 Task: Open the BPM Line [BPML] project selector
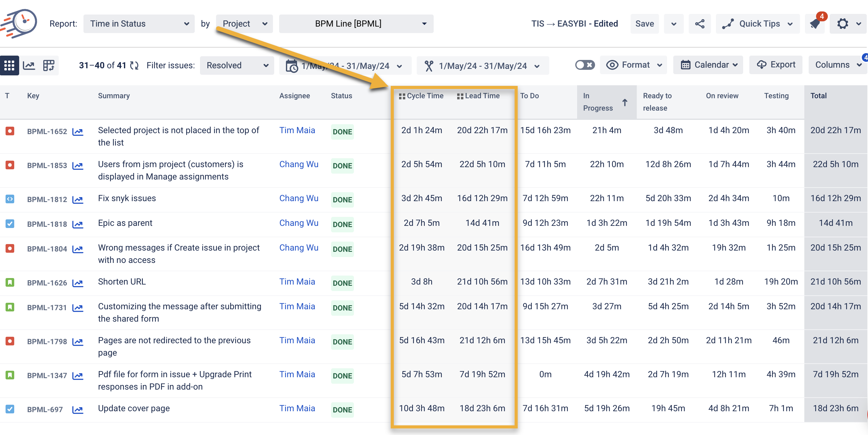click(x=356, y=23)
